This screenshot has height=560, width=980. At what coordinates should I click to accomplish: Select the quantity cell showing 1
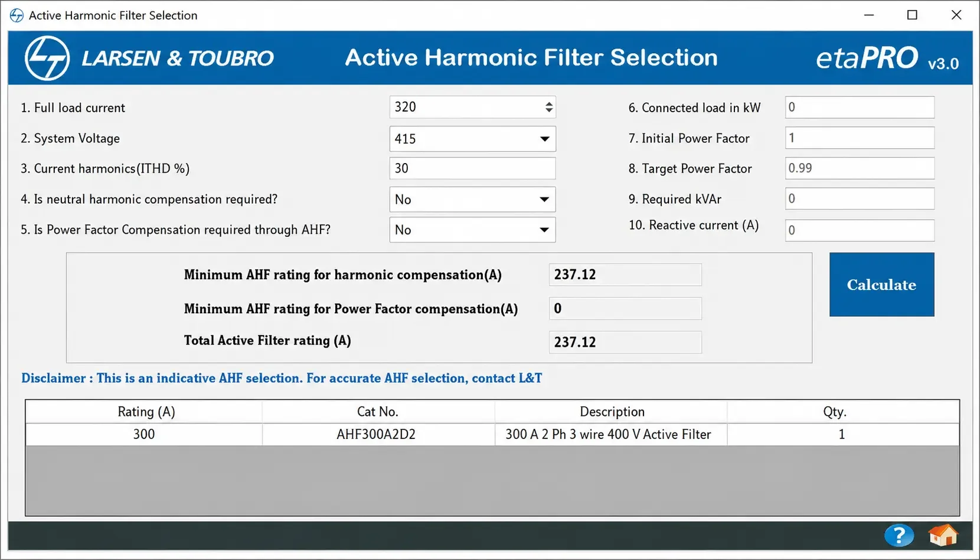843,434
